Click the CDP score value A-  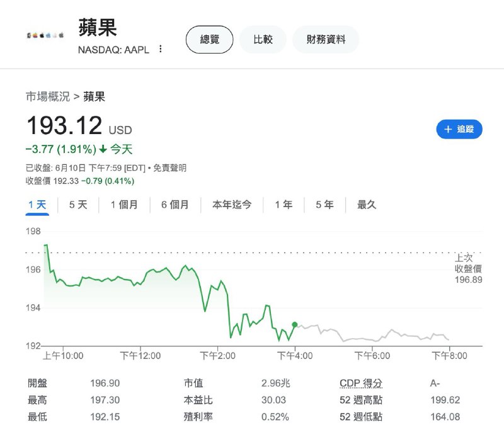pyautogui.click(x=435, y=383)
